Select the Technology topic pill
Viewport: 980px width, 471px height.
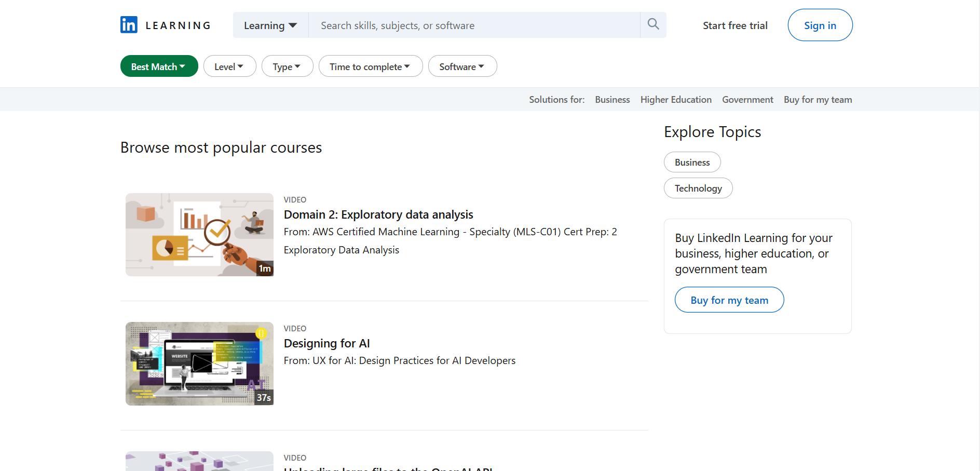[698, 189]
